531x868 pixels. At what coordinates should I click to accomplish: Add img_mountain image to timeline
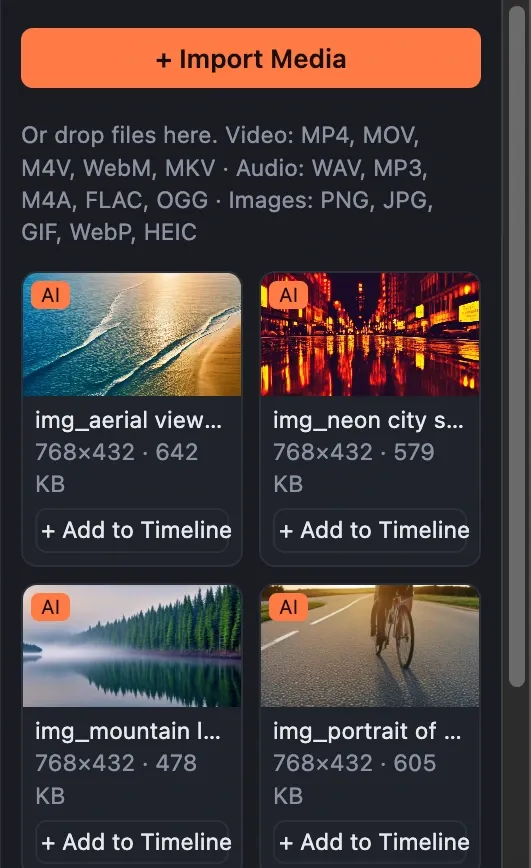pos(132,842)
